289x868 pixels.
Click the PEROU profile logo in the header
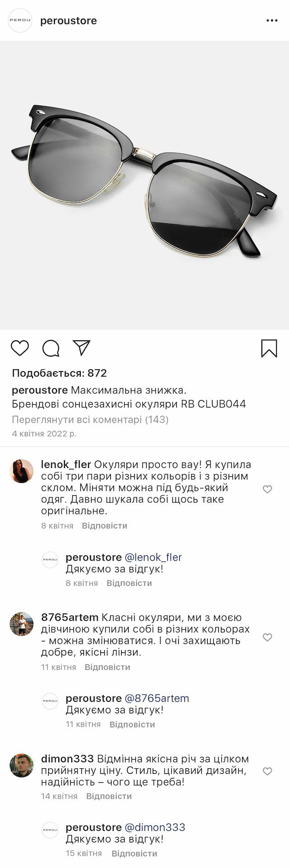(x=20, y=21)
